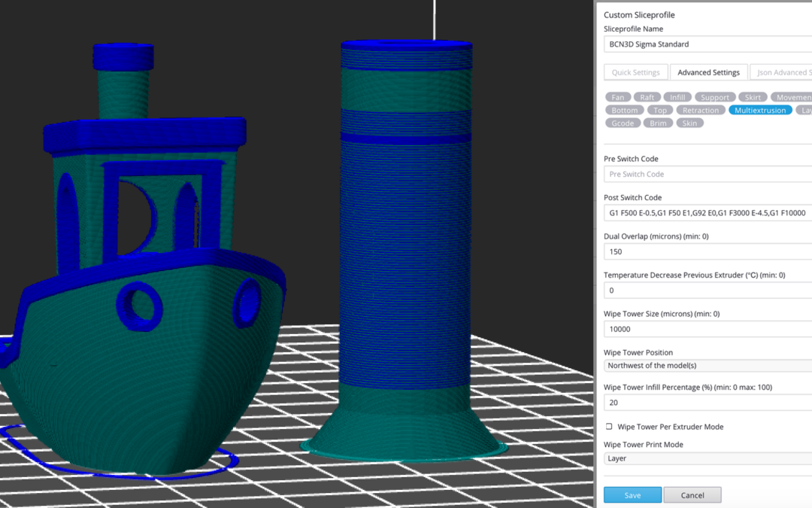Edit the Post Switch Code field

pos(708,213)
